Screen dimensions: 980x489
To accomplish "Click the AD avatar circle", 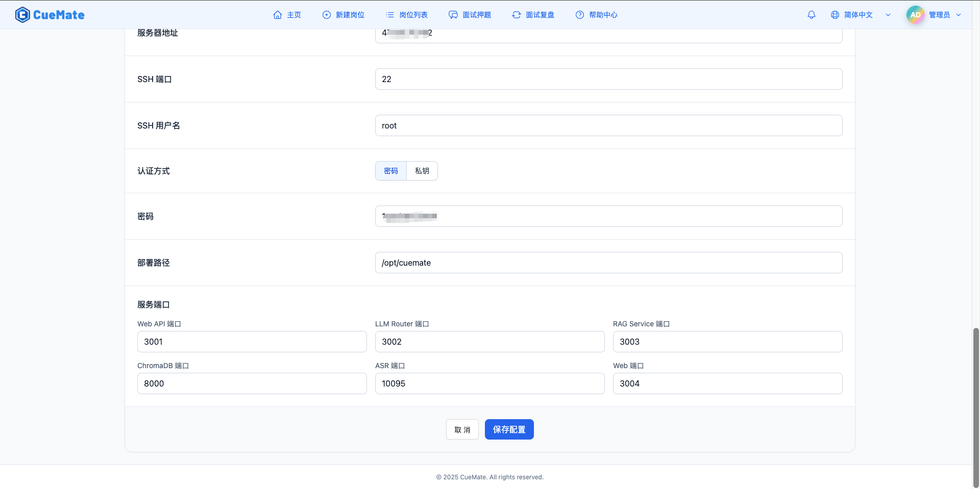I will (x=915, y=14).
